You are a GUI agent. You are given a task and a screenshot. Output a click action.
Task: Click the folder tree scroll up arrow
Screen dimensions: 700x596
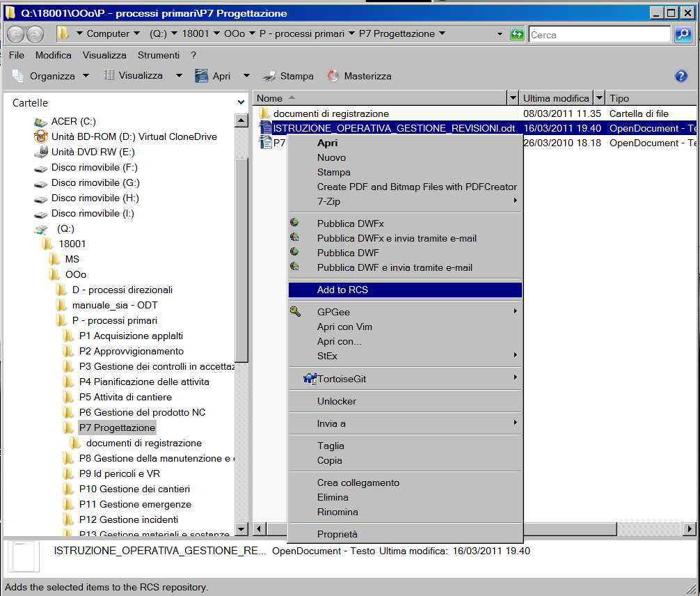coord(241,120)
